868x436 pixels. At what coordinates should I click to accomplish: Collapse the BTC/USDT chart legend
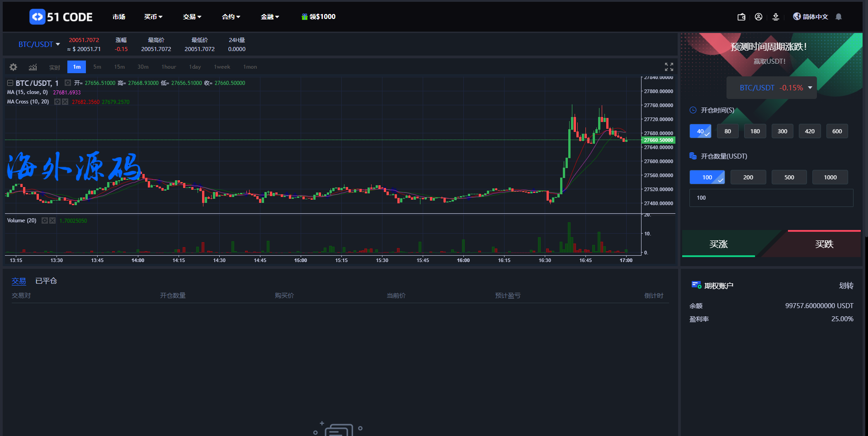point(10,83)
